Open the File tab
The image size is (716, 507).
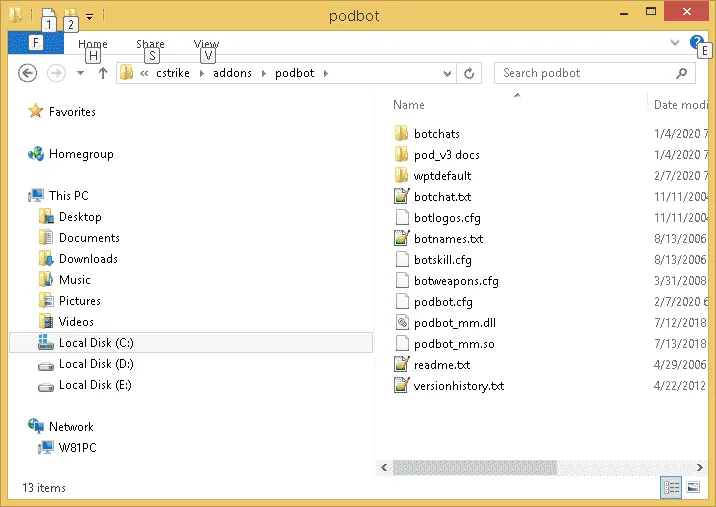coord(36,43)
